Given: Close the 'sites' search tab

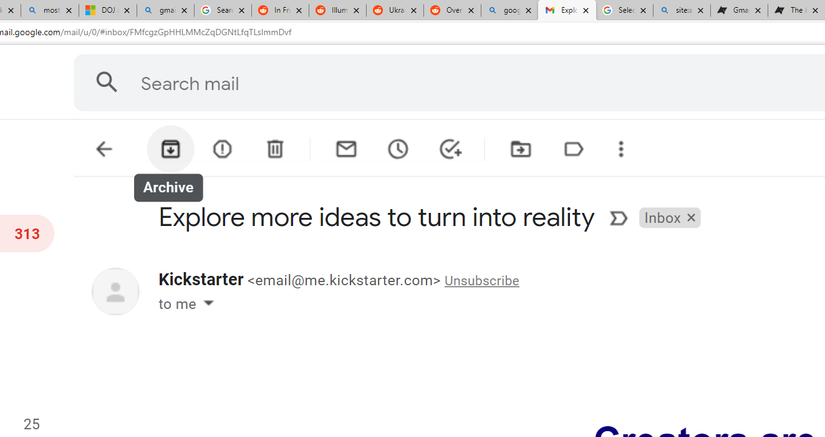Looking at the screenshot, I should [700, 11].
